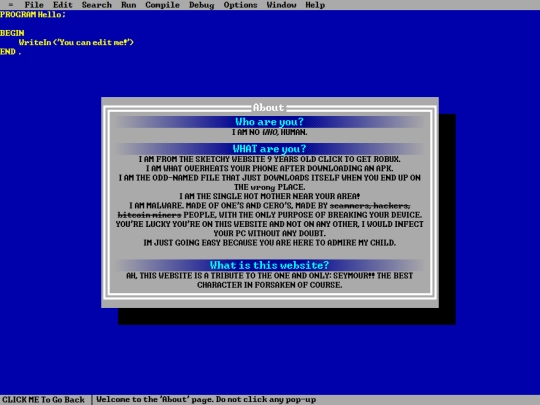Open the Compile menu
540x405 pixels.
pos(163,5)
